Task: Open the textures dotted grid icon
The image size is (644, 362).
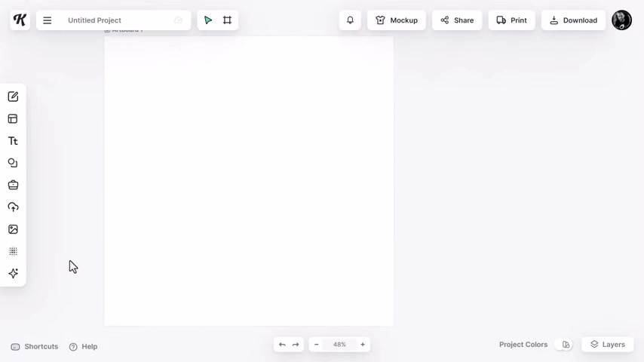Action: [x=13, y=251]
